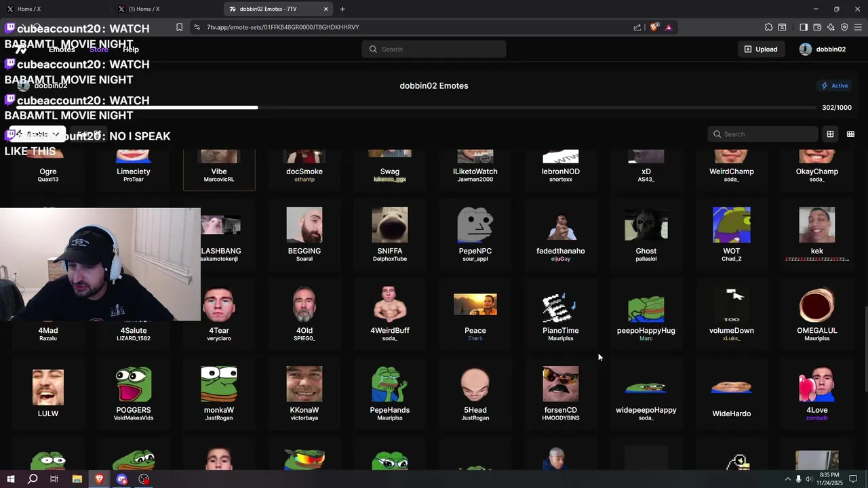
Task: Open Windows taskbar search
Action: tap(33, 479)
